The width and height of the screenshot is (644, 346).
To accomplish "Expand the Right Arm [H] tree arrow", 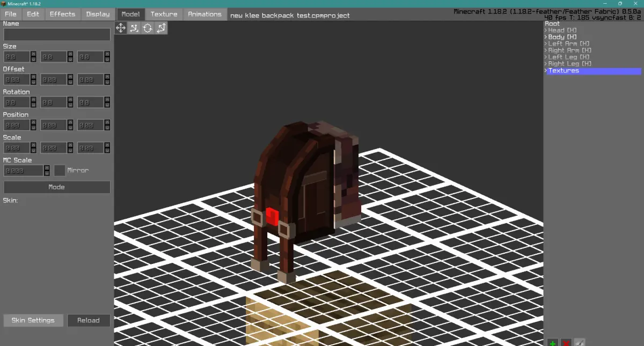I will click(545, 50).
